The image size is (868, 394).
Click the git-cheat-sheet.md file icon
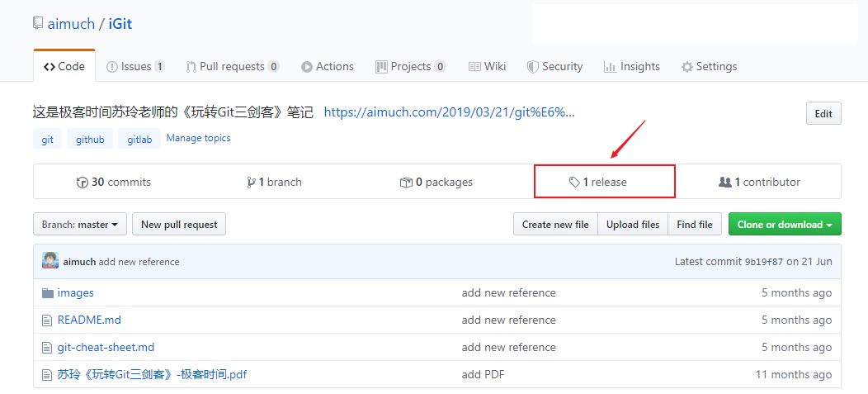47,348
